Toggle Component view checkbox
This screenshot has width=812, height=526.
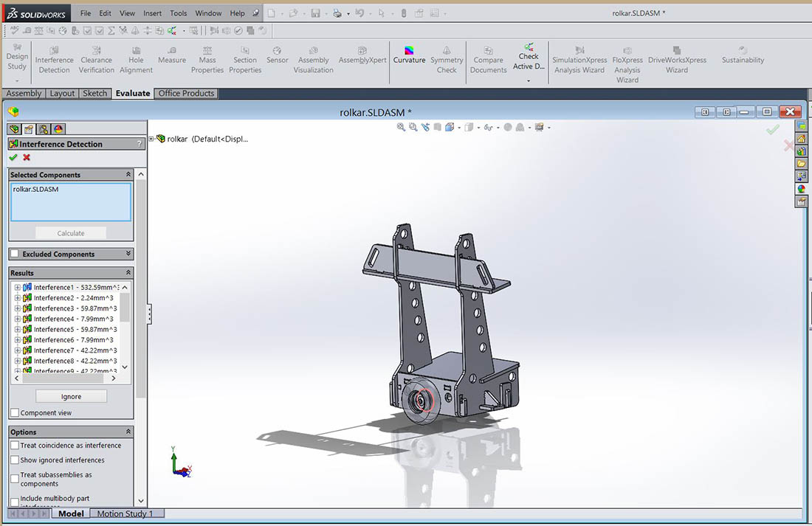[15, 412]
